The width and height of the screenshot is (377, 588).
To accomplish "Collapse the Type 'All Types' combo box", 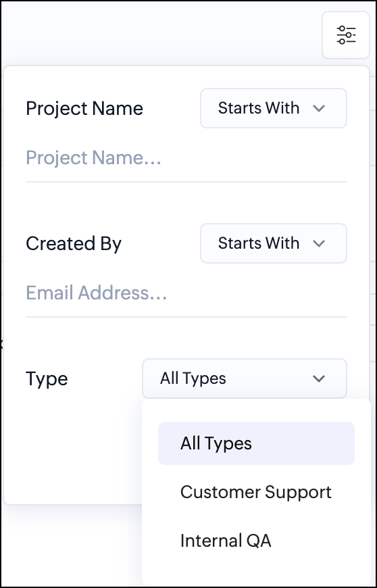I will (x=245, y=378).
